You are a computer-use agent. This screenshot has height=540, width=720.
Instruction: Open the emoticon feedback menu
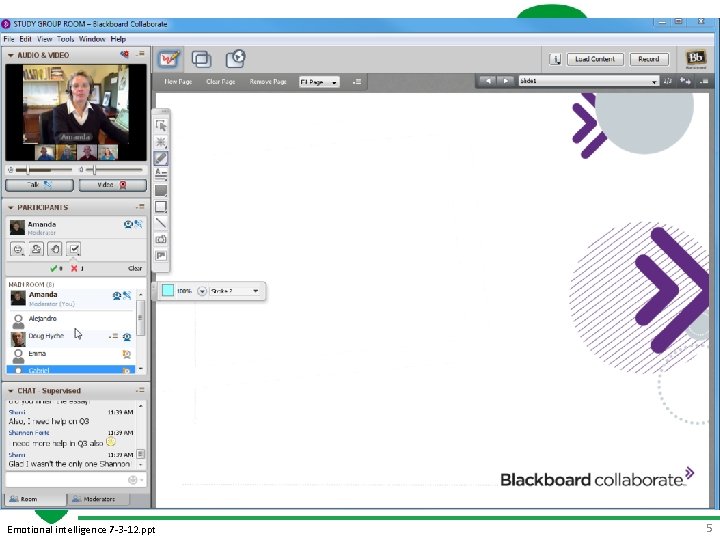(18, 249)
